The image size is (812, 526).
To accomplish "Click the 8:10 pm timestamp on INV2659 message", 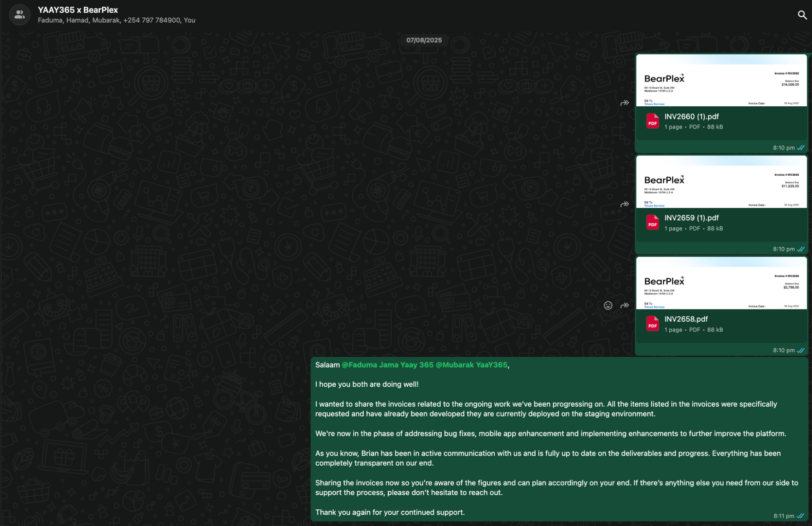I will [783, 249].
